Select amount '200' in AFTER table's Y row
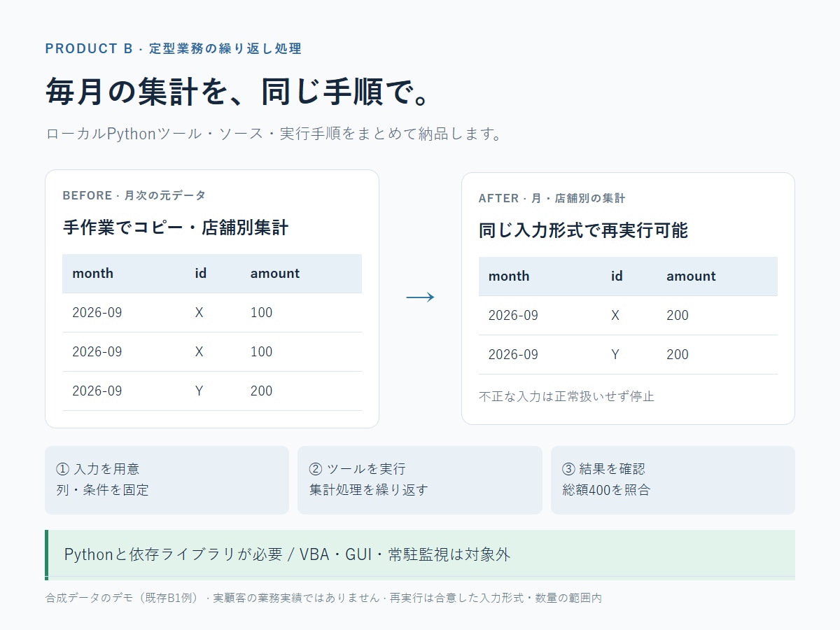This screenshot has height=630, width=840. click(678, 355)
